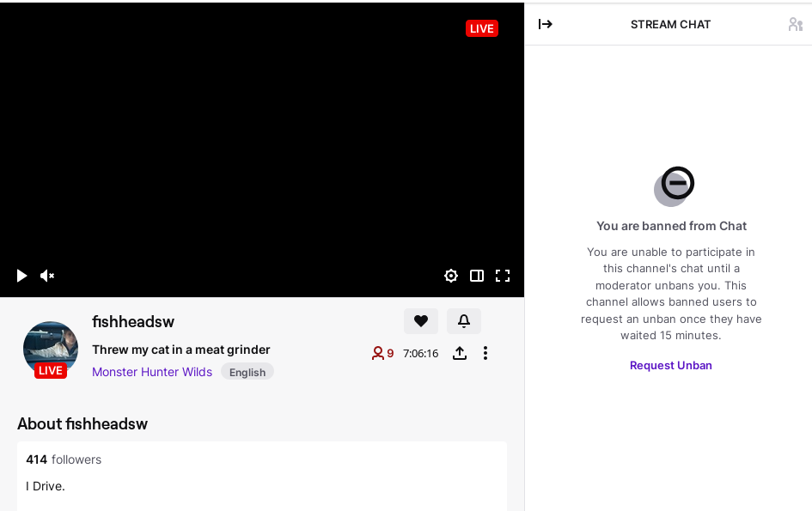
Task: Open the three-dot more options menu
Action: click(485, 353)
